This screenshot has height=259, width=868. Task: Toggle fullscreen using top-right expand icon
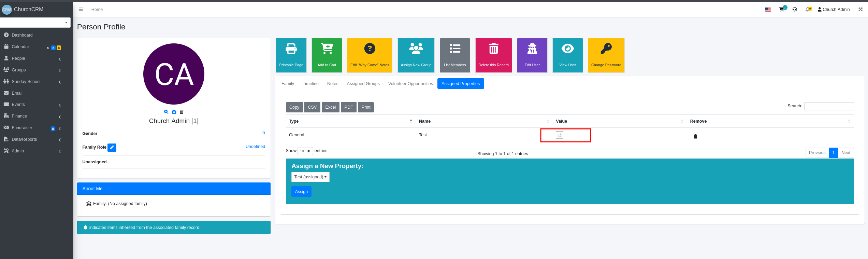click(x=860, y=10)
